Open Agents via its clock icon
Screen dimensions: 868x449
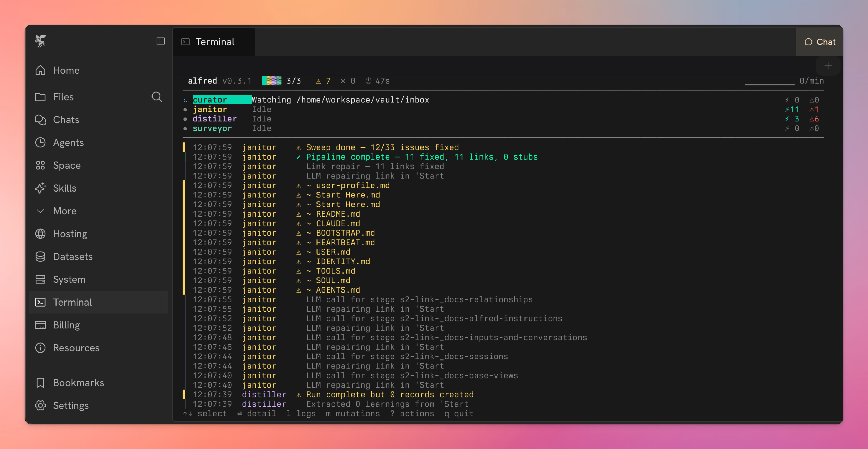click(41, 143)
